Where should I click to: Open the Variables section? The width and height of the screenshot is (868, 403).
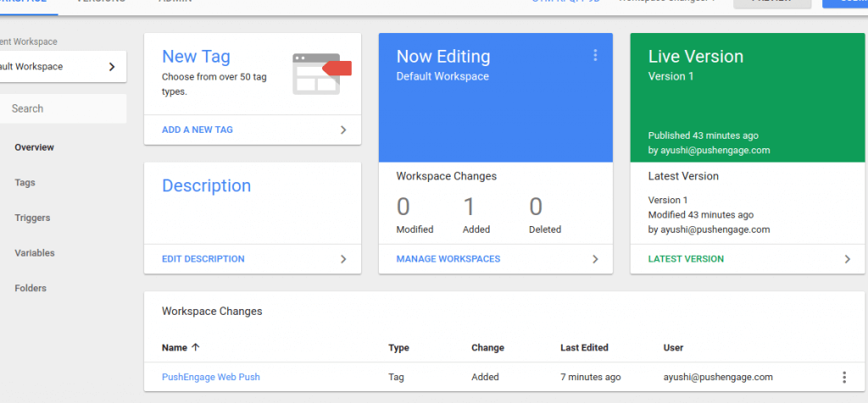(35, 252)
